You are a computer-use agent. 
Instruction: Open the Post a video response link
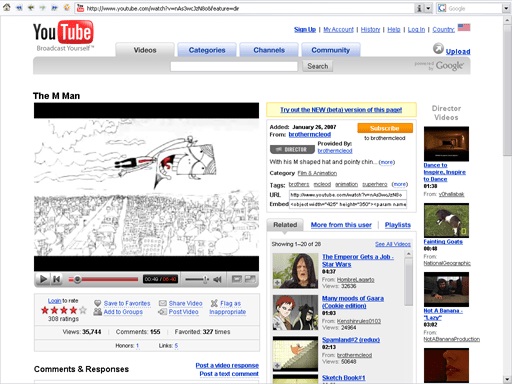(227, 365)
